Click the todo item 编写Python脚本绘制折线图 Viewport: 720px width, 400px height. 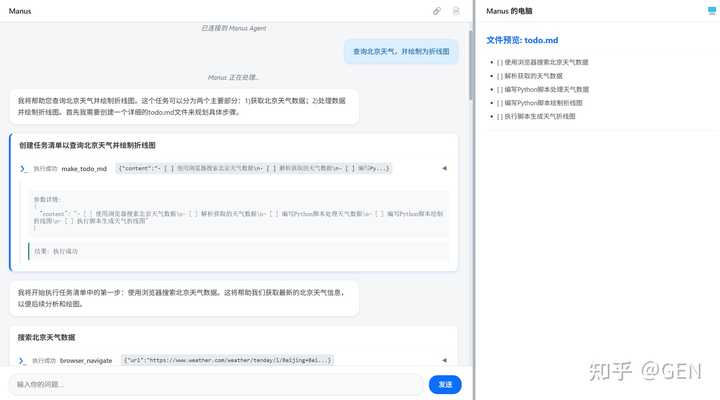coord(540,103)
